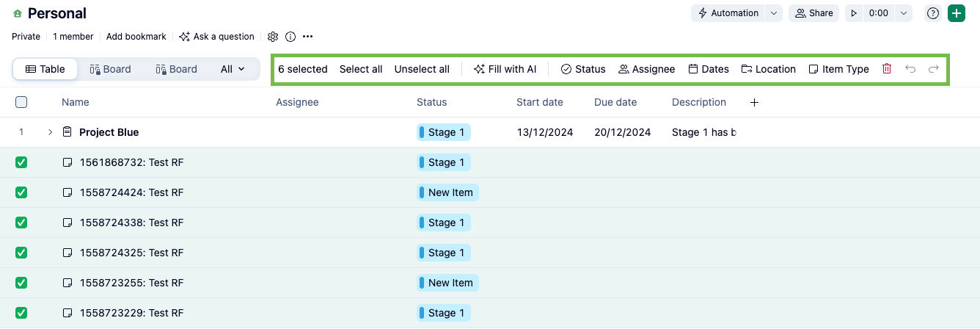Image resolution: width=980 pixels, height=329 pixels.
Task: Uncheck the 1561868732: Test RF row
Action: 21,162
